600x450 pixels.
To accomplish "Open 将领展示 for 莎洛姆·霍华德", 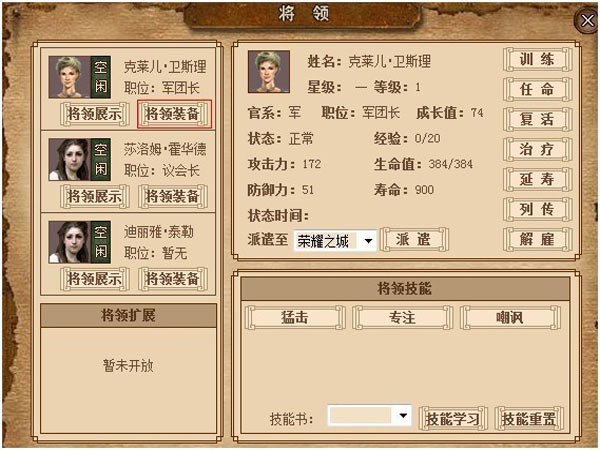I will click(x=95, y=197).
